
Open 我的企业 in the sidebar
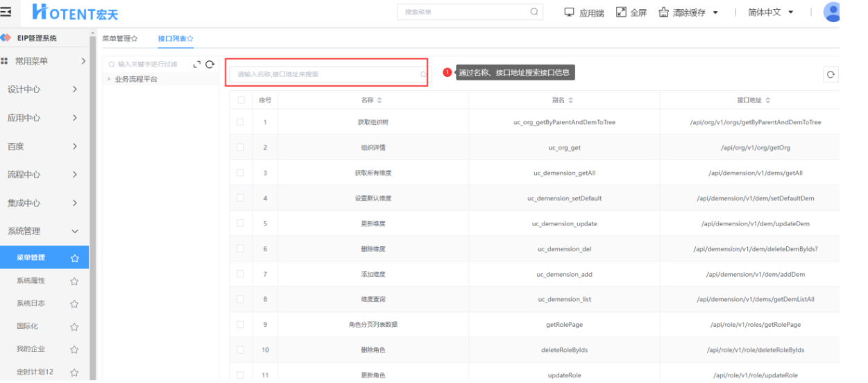pyautogui.click(x=31, y=350)
